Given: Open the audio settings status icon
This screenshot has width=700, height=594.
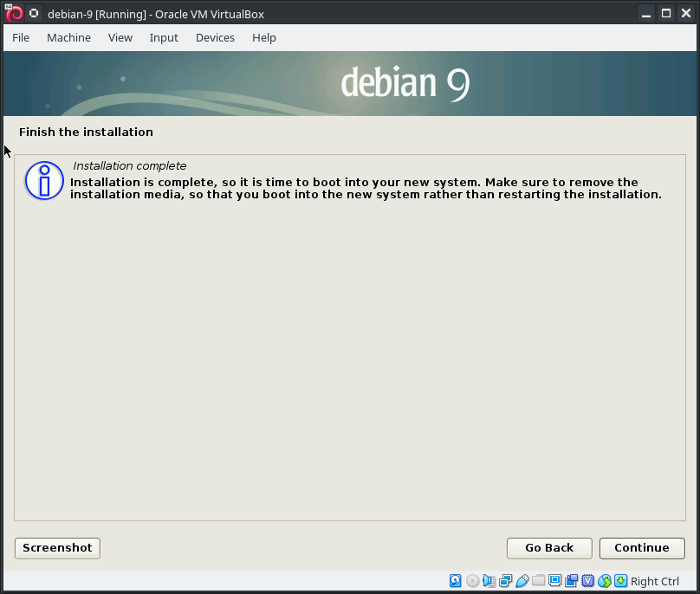Looking at the screenshot, I should (x=489, y=581).
